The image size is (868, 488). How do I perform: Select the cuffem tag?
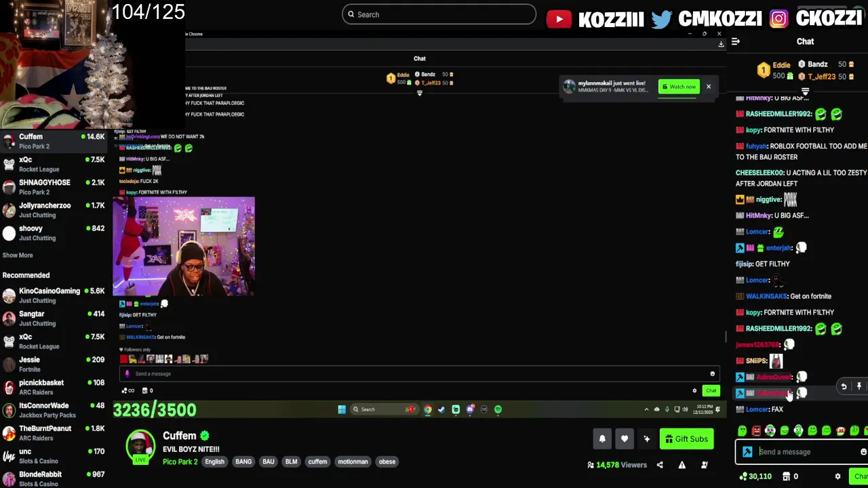(x=317, y=462)
